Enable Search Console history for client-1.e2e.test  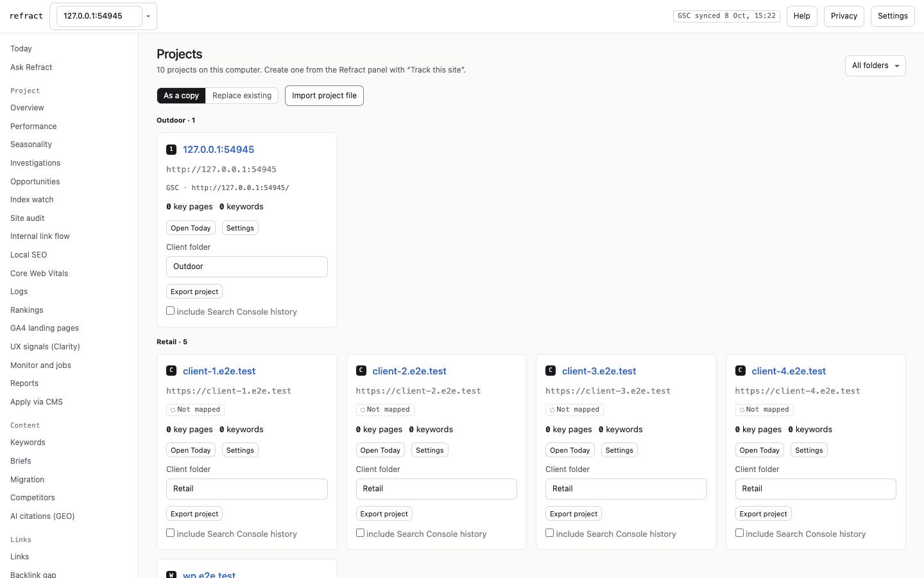coord(171,533)
